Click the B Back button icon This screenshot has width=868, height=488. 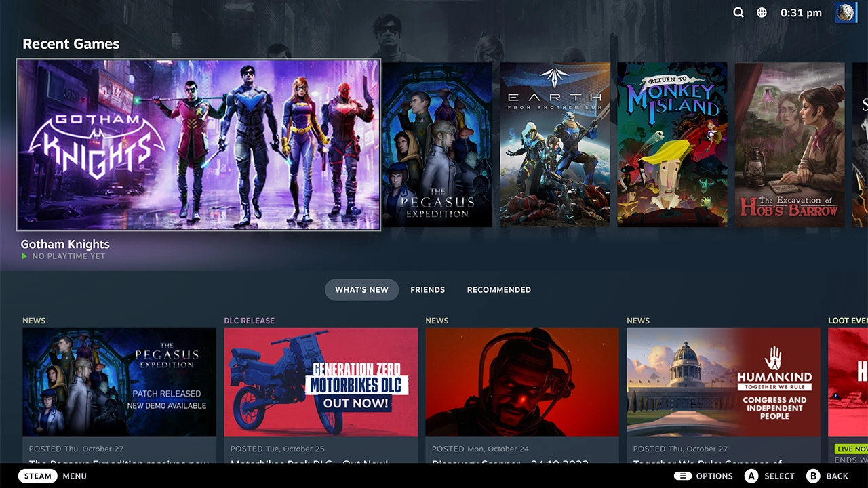(813, 476)
